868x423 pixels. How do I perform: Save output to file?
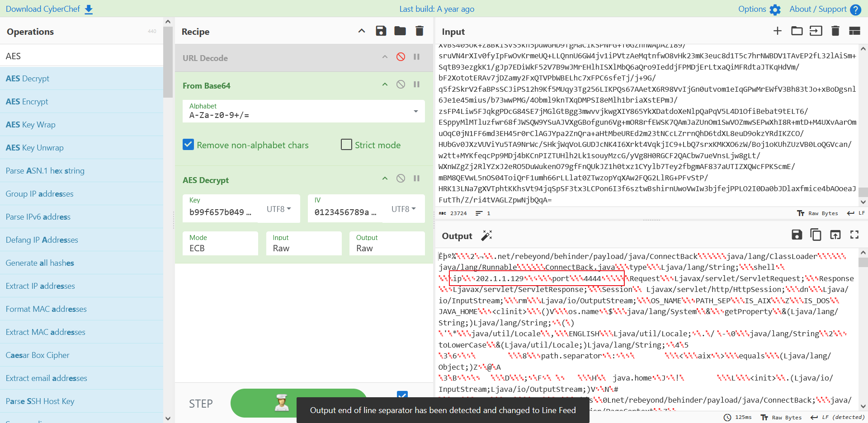(x=797, y=235)
